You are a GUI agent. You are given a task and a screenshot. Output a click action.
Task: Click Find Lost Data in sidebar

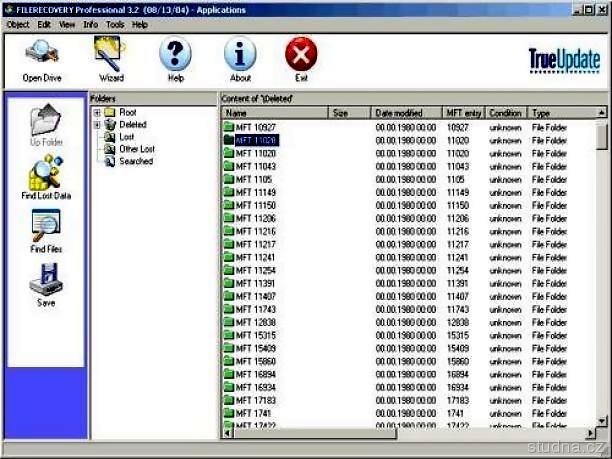tap(46, 178)
